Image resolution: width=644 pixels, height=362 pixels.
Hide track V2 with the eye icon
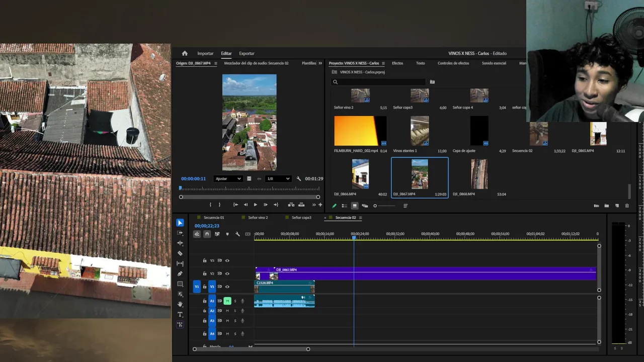click(x=227, y=274)
